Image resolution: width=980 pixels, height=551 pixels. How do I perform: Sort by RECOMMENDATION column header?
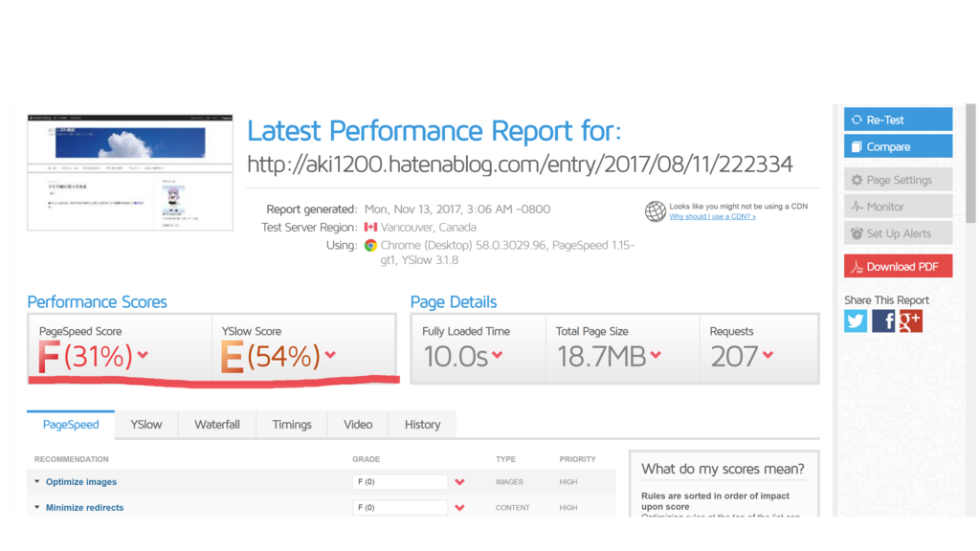pos(71,459)
